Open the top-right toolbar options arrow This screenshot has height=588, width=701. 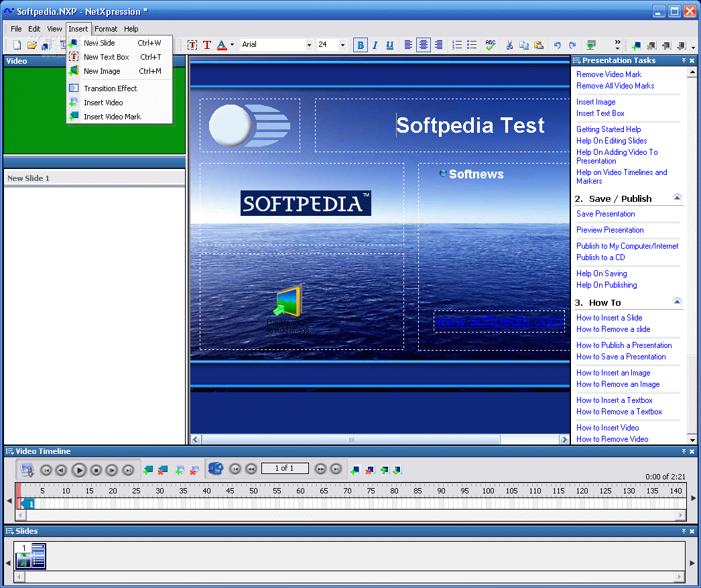(x=693, y=47)
